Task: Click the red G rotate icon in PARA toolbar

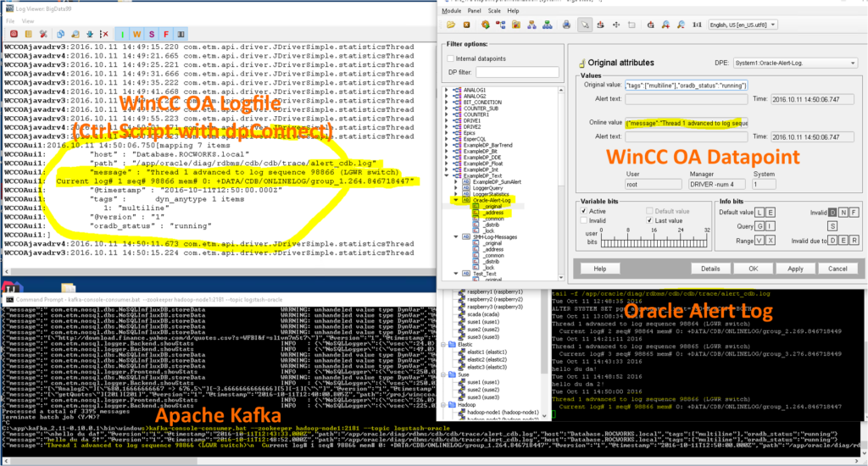Action: coord(650,25)
